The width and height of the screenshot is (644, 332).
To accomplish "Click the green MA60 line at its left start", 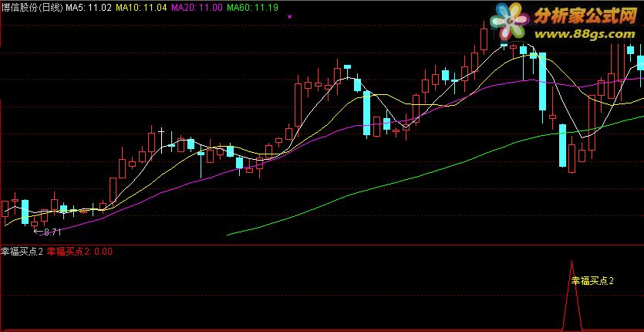I will click(229, 235).
